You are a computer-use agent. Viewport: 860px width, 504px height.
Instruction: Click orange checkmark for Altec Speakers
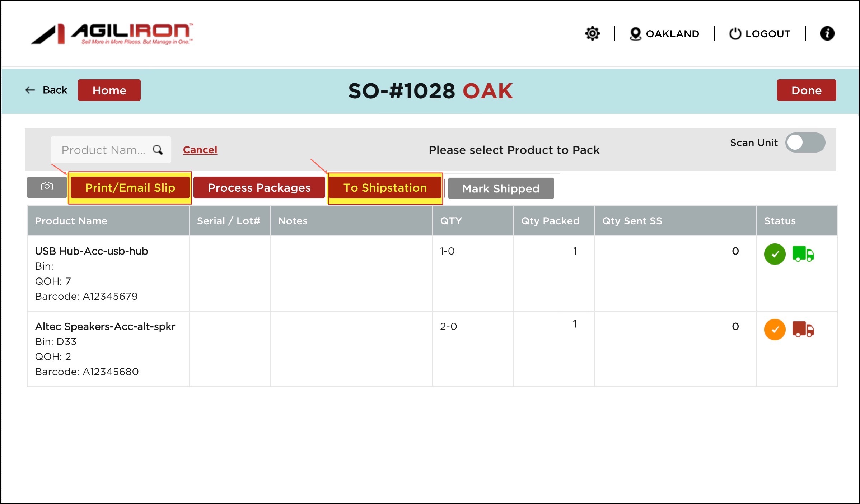(775, 329)
